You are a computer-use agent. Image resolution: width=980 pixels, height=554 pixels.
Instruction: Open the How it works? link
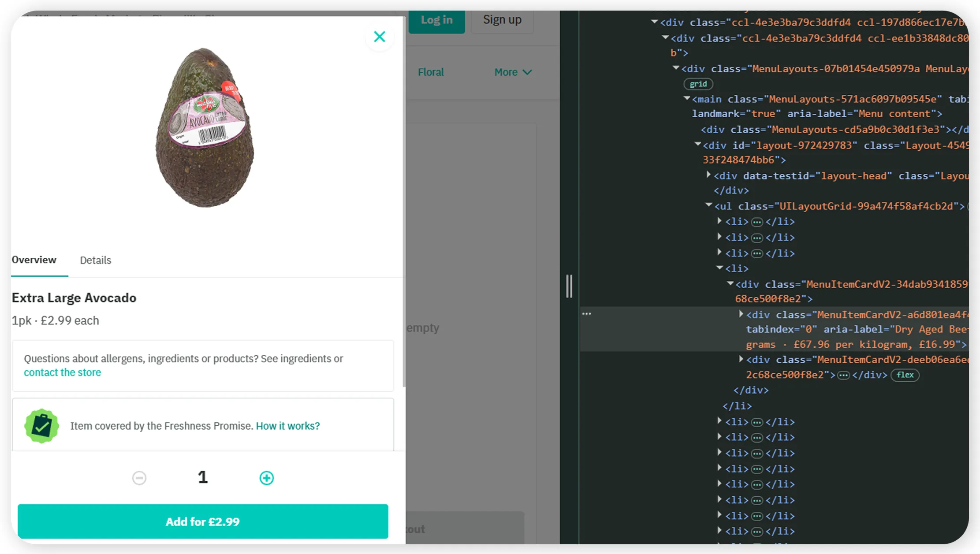pyautogui.click(x=288, y=426)
